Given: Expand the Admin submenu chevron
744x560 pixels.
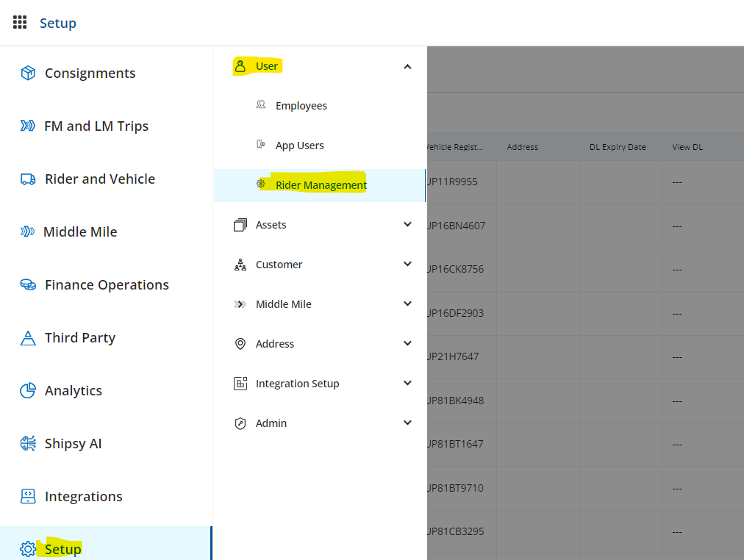Looking at the screenshot, I should click(408, 423).
